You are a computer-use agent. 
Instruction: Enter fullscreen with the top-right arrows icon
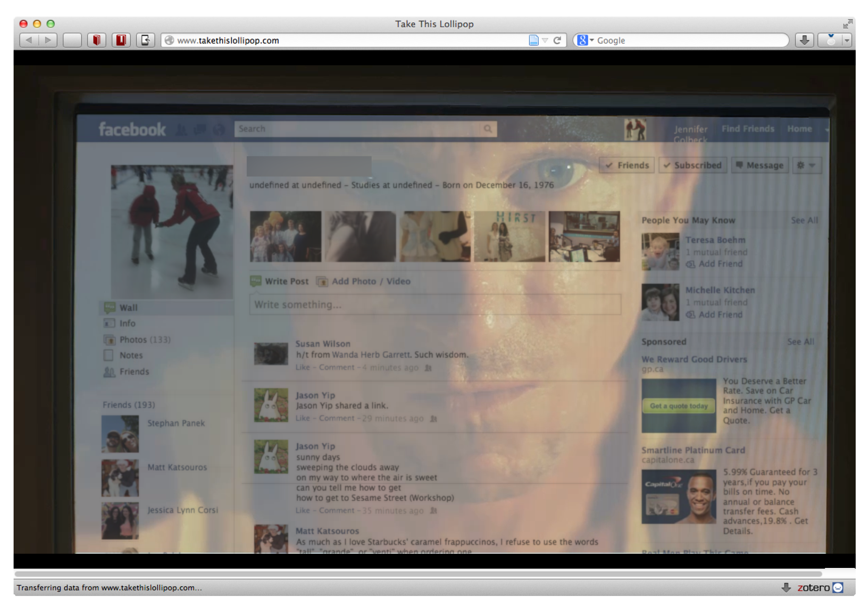pyautogui.click(x=847, y=24)
